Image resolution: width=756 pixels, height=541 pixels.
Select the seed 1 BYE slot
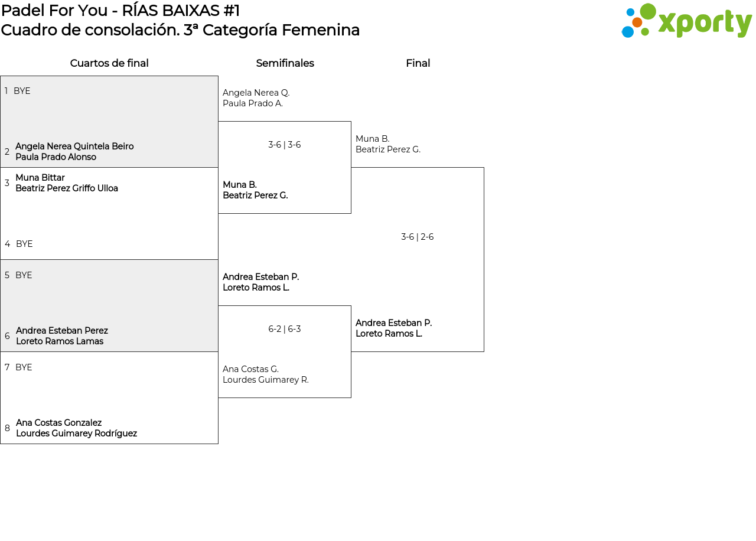[x=22, y=91]
